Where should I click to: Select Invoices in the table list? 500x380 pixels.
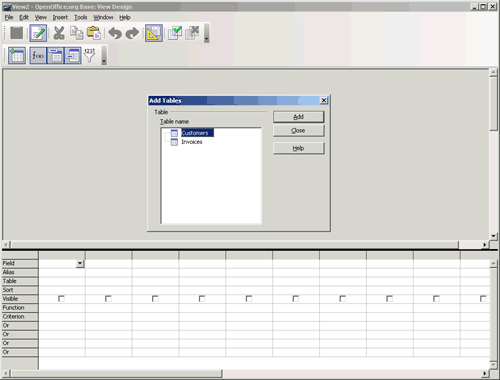[x=192, y=142]
